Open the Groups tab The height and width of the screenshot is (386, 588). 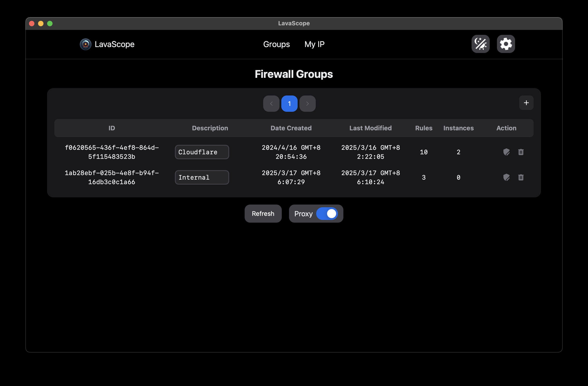click(276, 44)
